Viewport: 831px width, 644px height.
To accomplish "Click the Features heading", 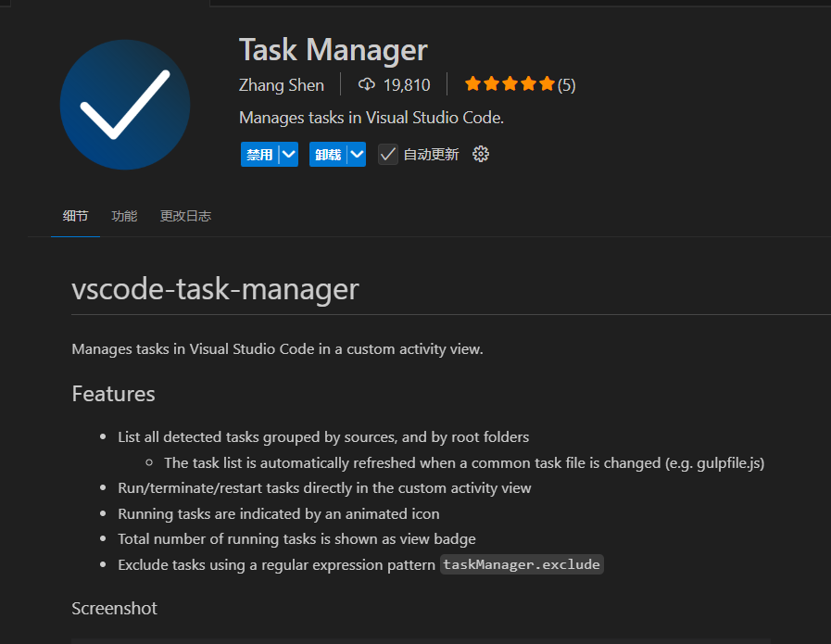I will coord(113,394).
